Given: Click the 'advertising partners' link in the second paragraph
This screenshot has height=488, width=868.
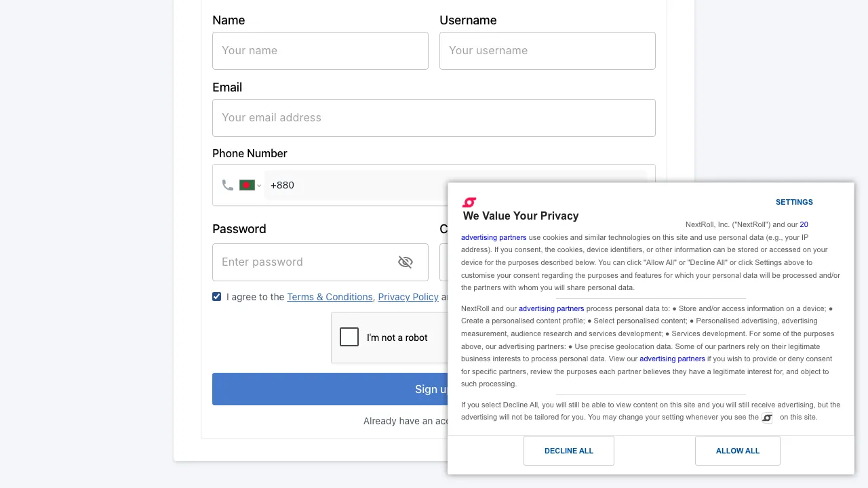Looking at the screenshot, I should click(551, 308).
